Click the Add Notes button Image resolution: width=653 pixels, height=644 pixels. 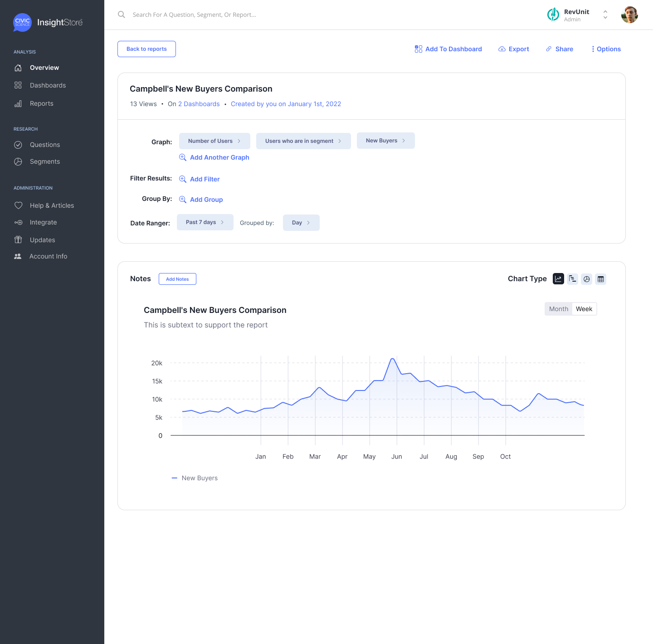point(177,279)
